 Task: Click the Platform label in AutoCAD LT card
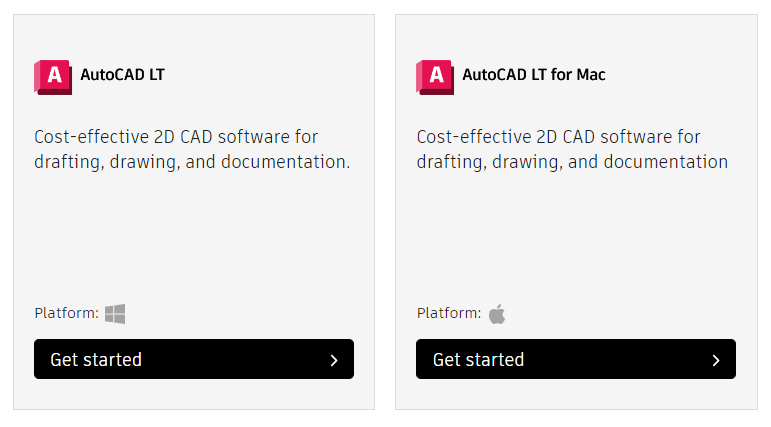click(x=66, y=314)
